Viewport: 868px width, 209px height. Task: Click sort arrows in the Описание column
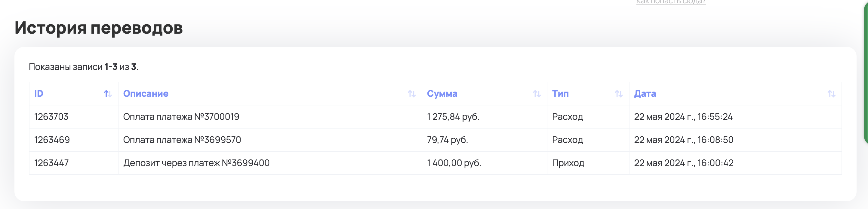(411, 94)
